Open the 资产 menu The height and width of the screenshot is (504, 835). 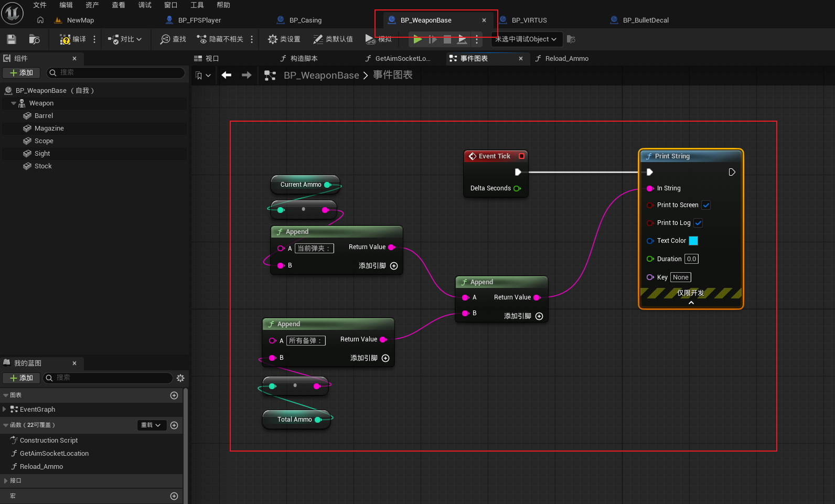92,5
